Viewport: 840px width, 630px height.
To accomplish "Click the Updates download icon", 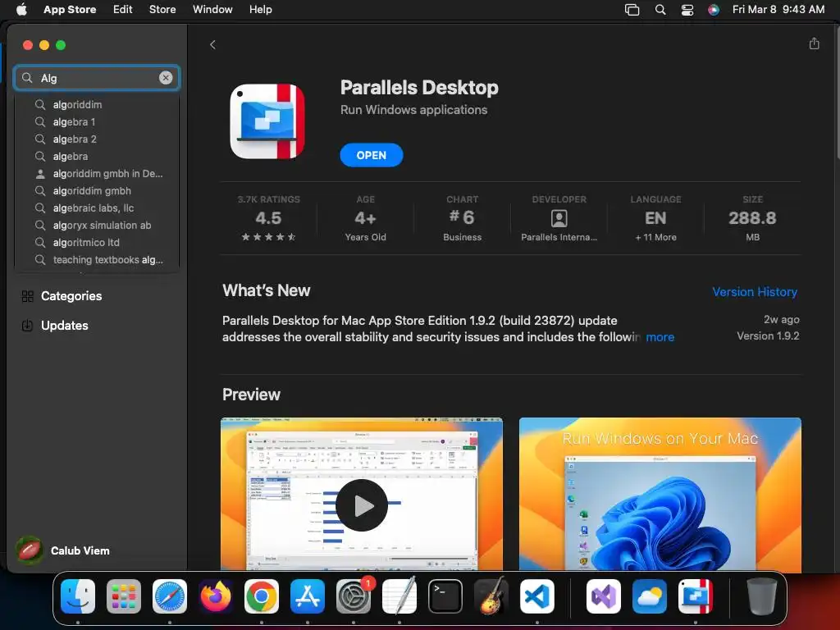I will [27, 325].
